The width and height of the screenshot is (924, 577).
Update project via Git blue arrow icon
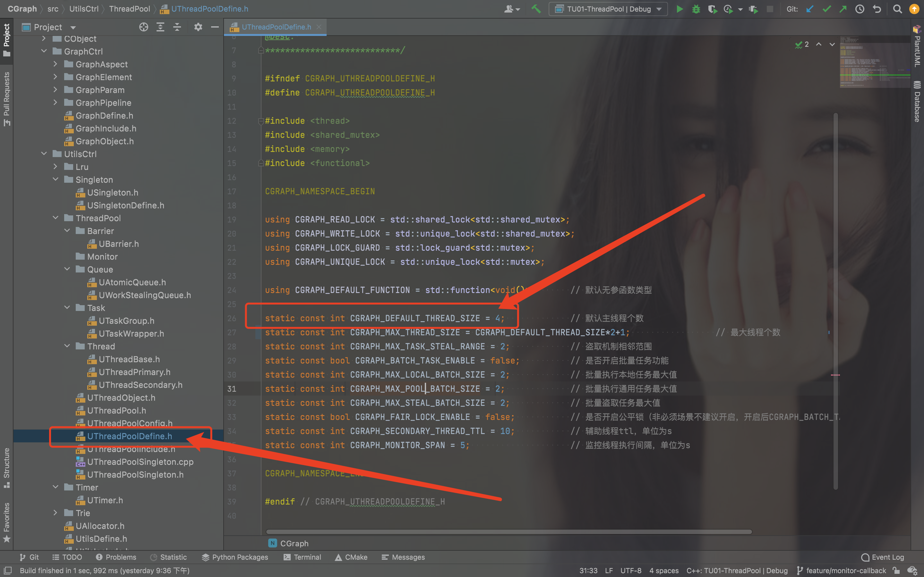[810, 9]
